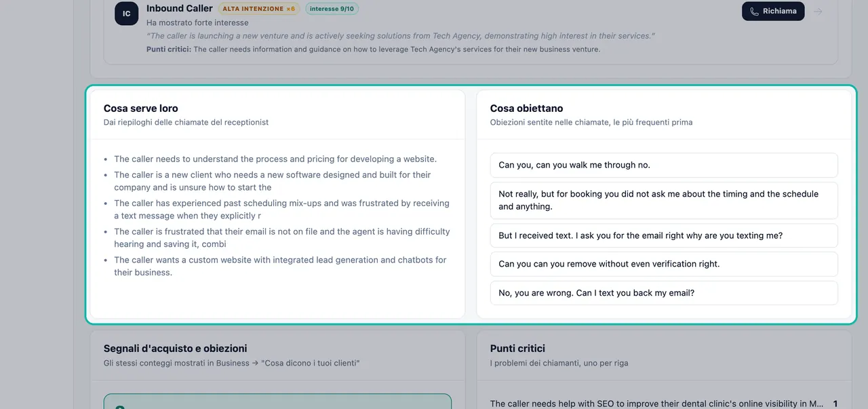Click the bullet about website process and pricing
Screen dimensions: 868x409
click(275, 159)
